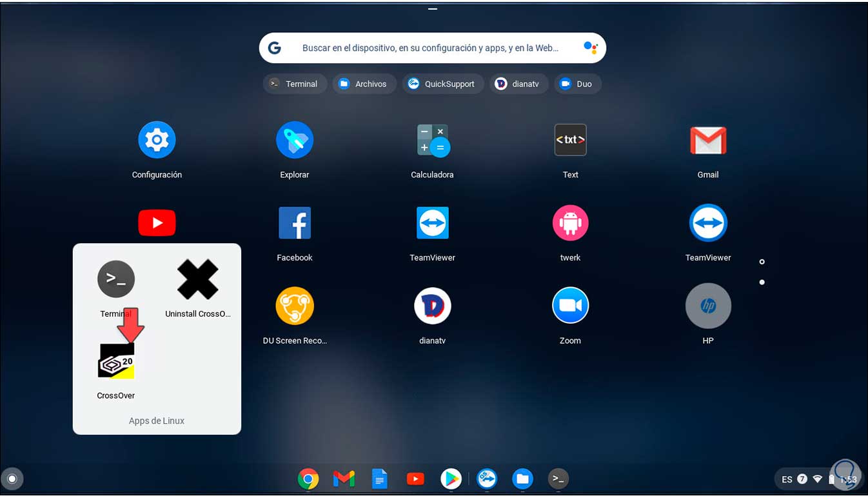Launch CrossOver from the Linux folder
Image resolution: width=868 pixels, height=498 pixels.
pyautogui.click(x=116, y=361)
